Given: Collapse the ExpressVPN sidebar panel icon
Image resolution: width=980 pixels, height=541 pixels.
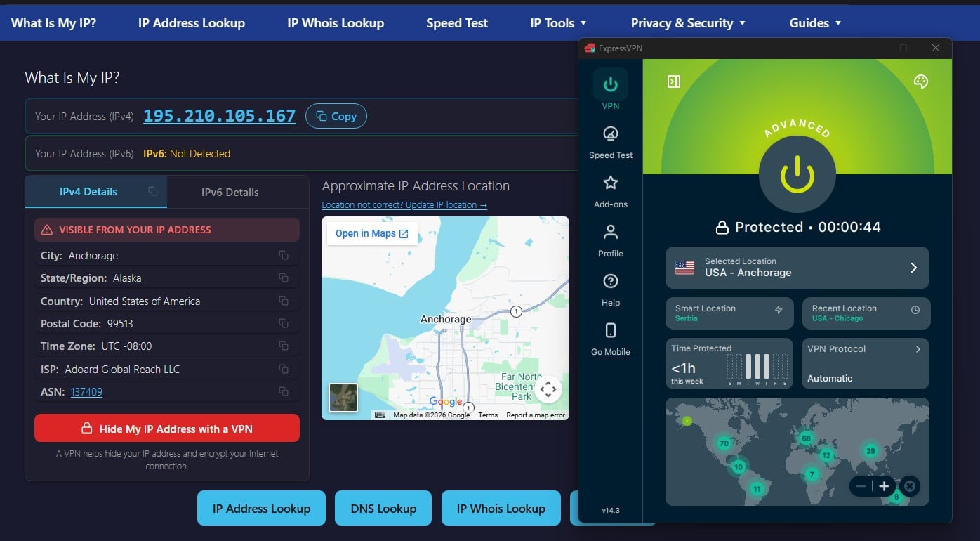Looking at the screenshot, I should click(674, 82).
